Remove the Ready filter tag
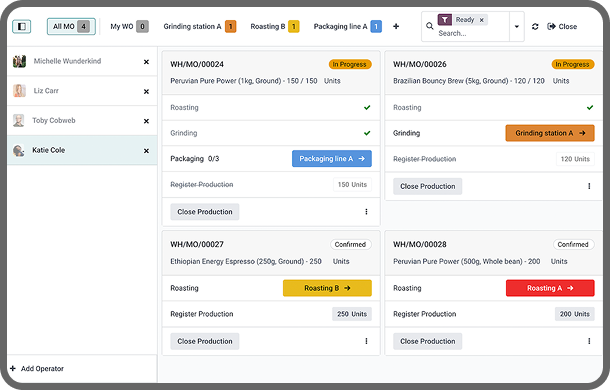This screenshot has width=610, height=390. pyautogui.click(x=481, y=20)
